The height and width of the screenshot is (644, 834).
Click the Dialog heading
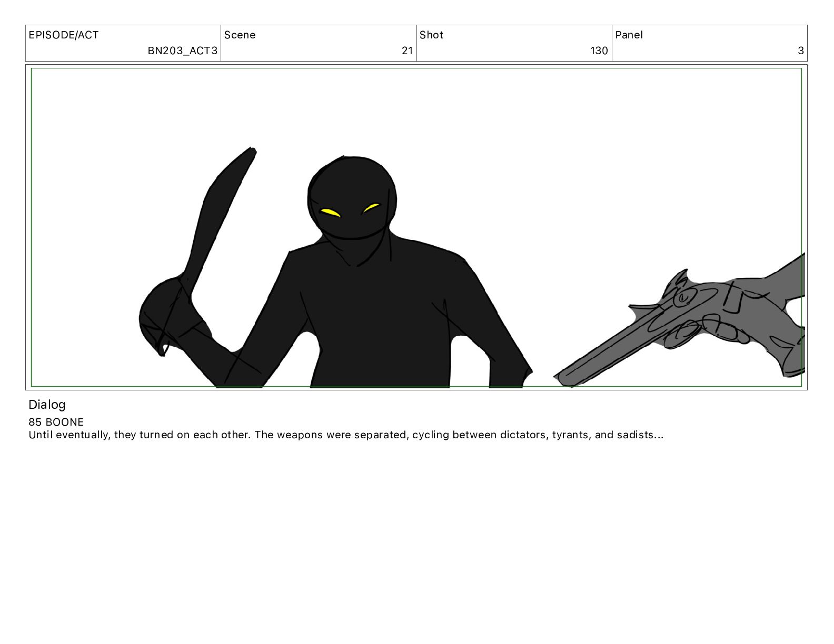point(47,405)
